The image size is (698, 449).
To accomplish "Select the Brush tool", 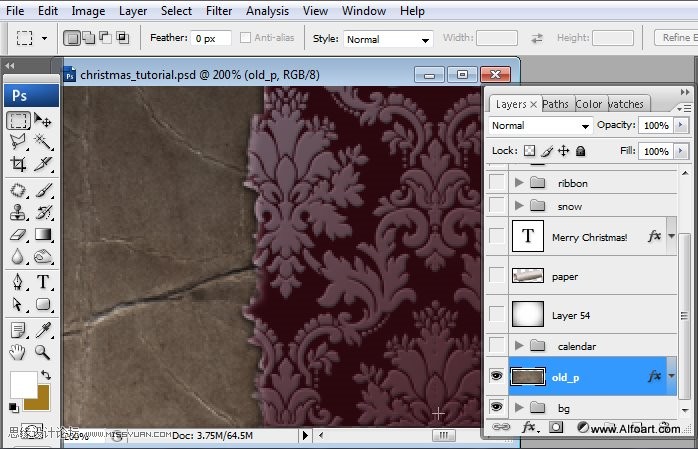I will tap(43, 190).
